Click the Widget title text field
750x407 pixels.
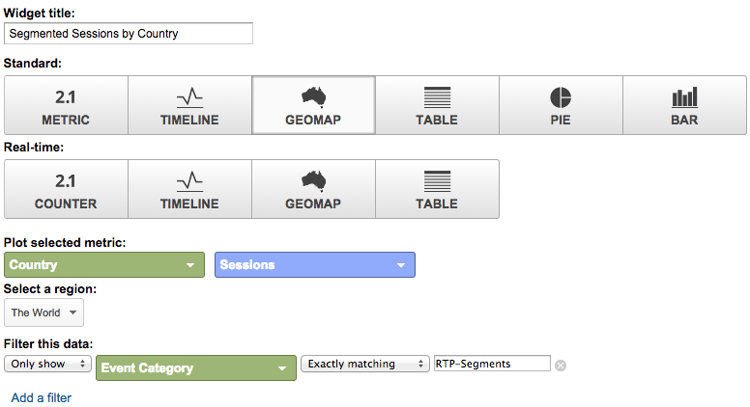128,33
